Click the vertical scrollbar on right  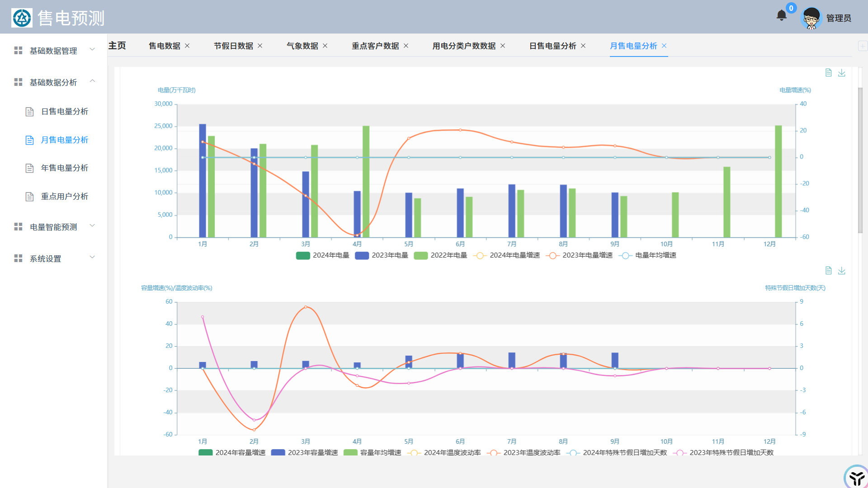tap(860, 160)
